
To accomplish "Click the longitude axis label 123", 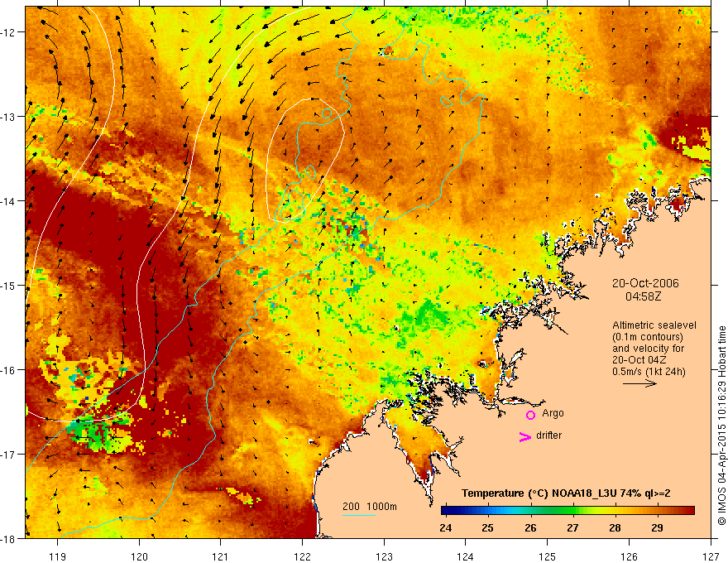I will point(384,556).
